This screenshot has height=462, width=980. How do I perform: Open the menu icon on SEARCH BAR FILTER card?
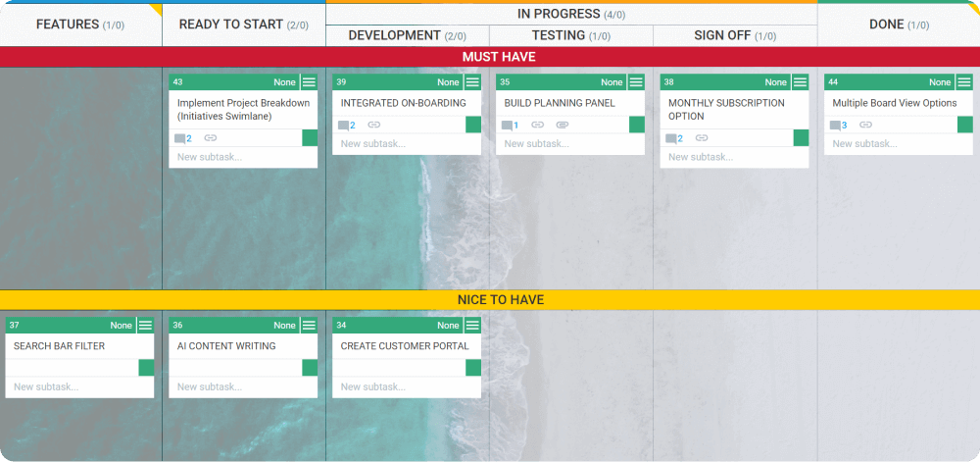pyautogui.click(x=145, y=326)
